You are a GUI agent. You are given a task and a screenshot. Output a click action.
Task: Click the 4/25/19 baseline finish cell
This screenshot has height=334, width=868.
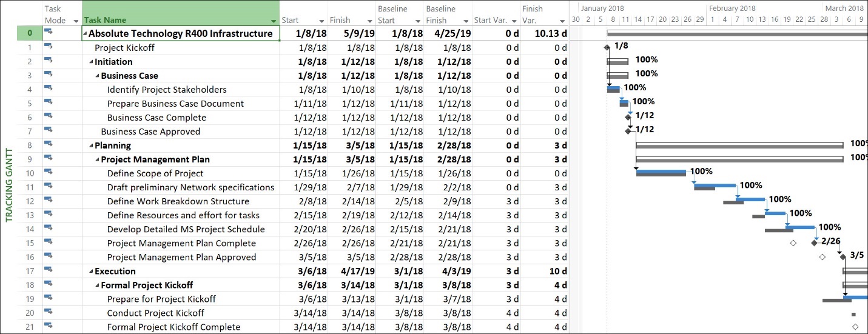coord(448,33)
